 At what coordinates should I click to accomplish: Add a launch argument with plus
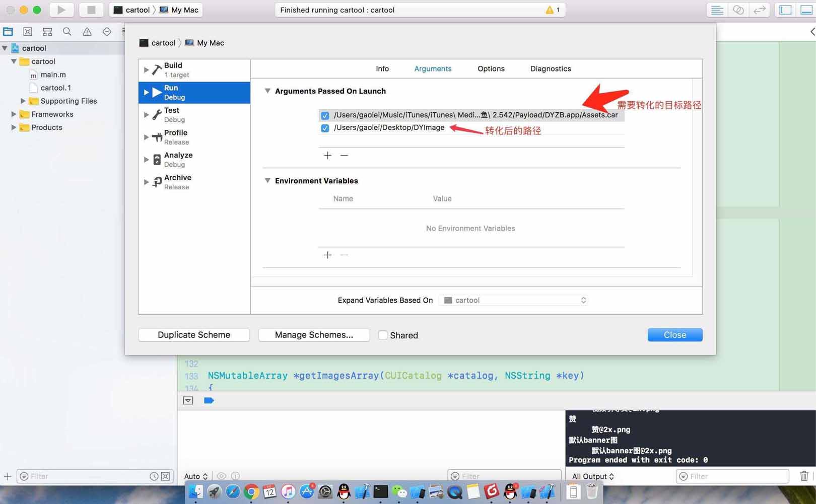[327, 155]
